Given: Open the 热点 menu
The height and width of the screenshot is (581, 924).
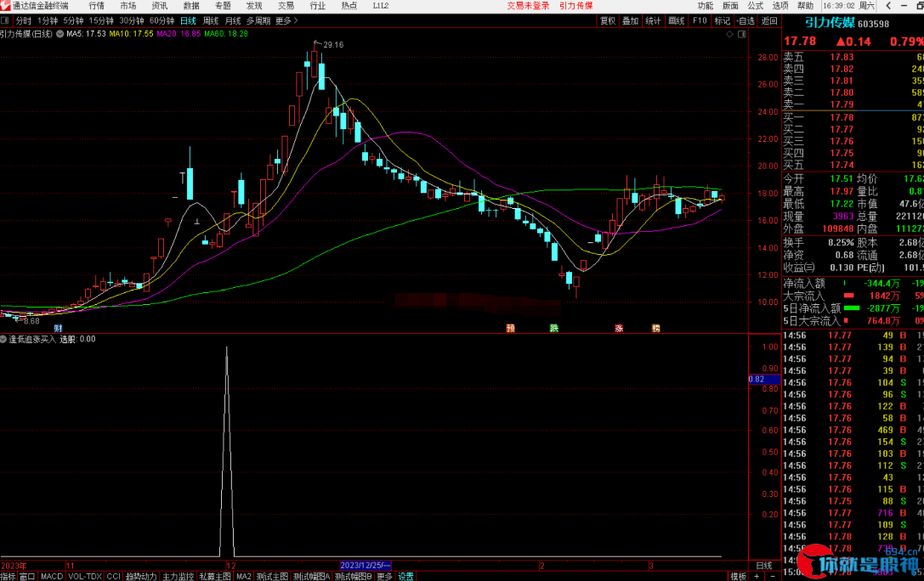Looking at the screenshot, I should click(349, 5).
